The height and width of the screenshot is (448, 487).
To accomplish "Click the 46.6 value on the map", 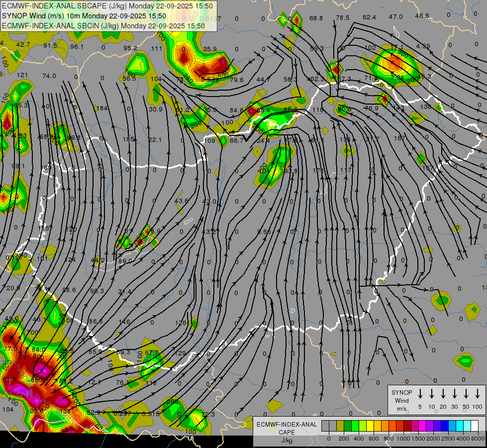I will coord(422,16).
